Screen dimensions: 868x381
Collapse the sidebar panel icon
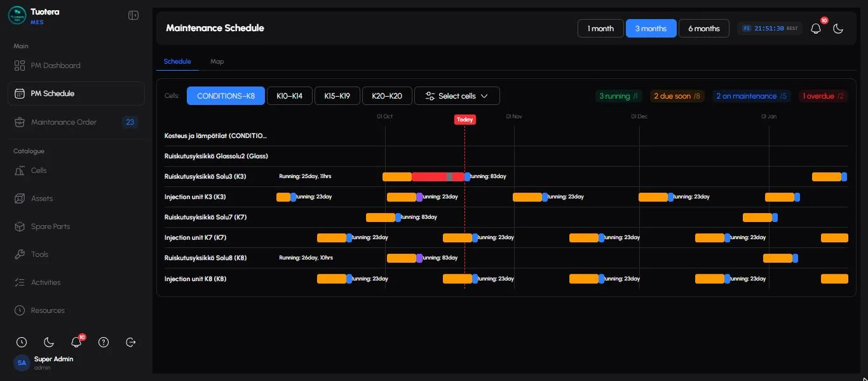133,15
